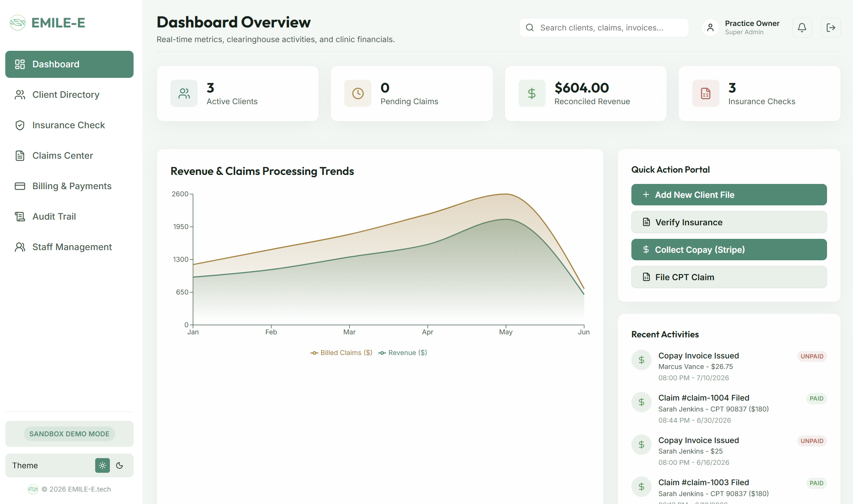Navigate to Claims Center
Screen dimensions: 853x504
click(69, 156)
